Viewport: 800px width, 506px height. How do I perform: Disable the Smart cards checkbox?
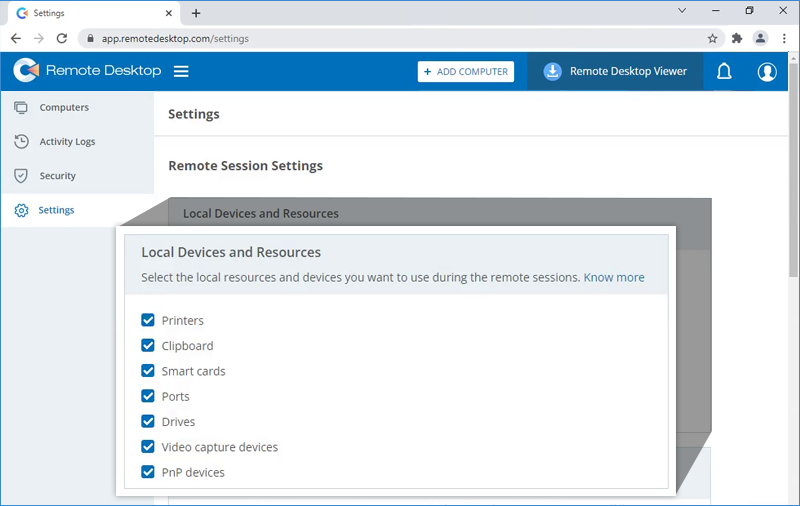[148, 370]
